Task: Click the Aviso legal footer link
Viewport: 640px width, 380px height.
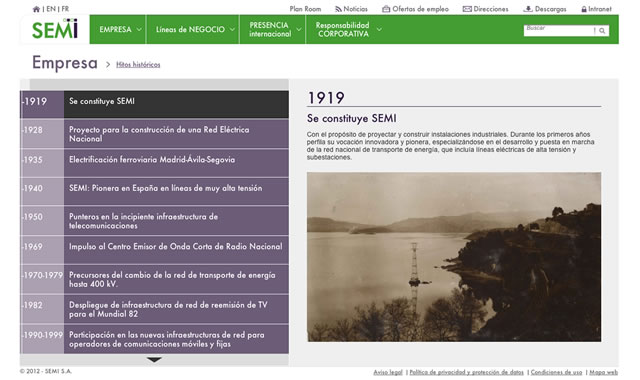Action: click(388, 372)
